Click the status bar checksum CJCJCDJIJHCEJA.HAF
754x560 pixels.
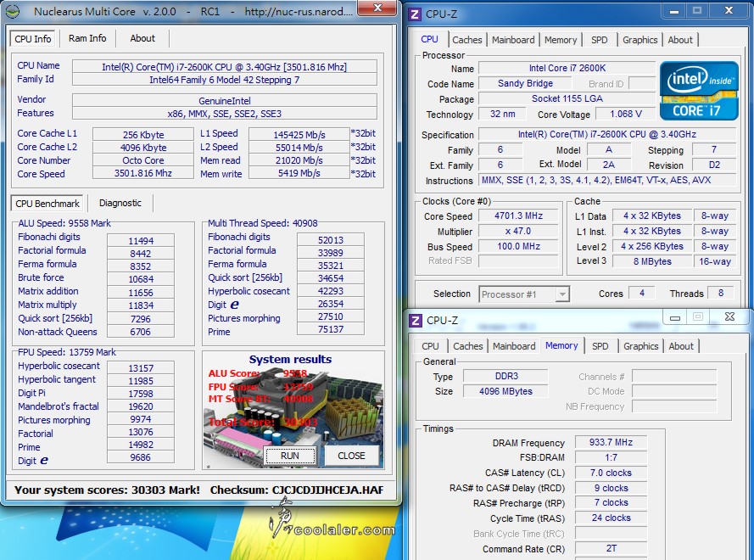(328, 490)
